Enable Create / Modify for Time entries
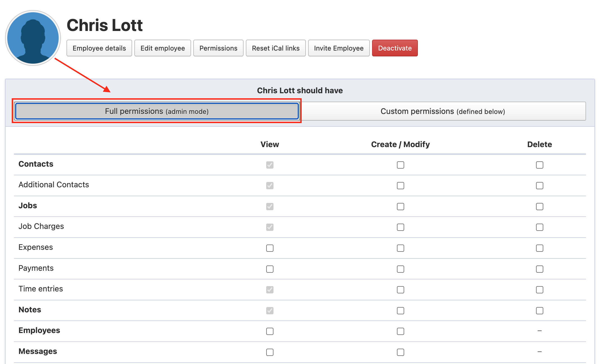The width and height of the screenshot is (600, 364). [400, 290]
